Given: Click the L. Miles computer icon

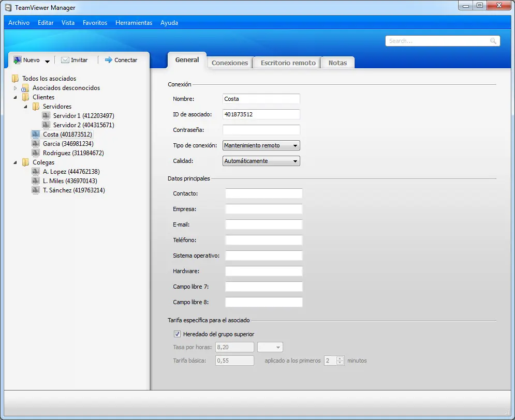Looking at the screenshot, I should [x=36, y=181].
